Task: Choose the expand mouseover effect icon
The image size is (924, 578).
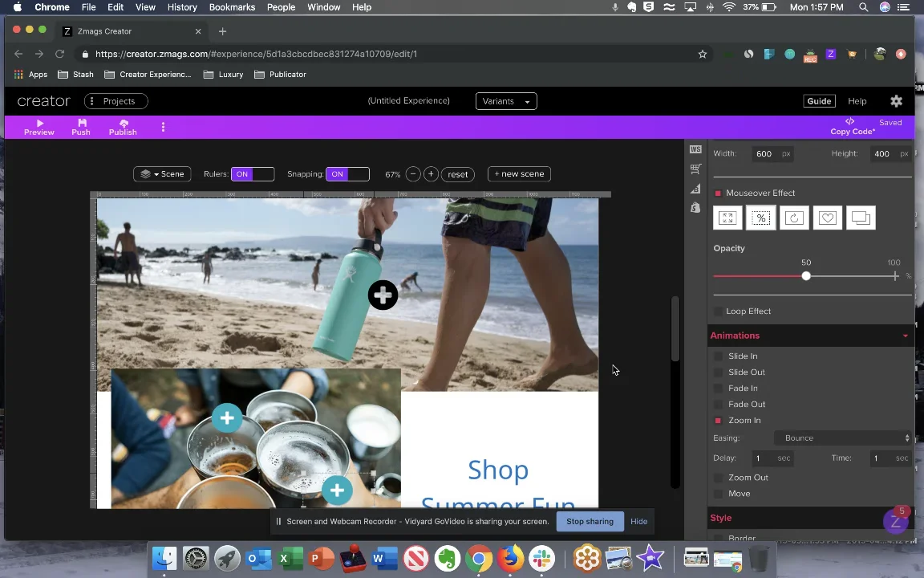Action: pos(727,218)
